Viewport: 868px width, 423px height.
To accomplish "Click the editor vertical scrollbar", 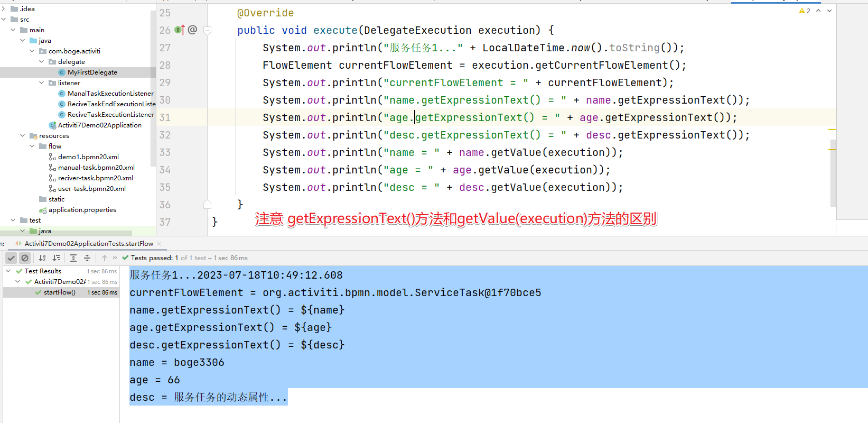I will pos(833,174).
